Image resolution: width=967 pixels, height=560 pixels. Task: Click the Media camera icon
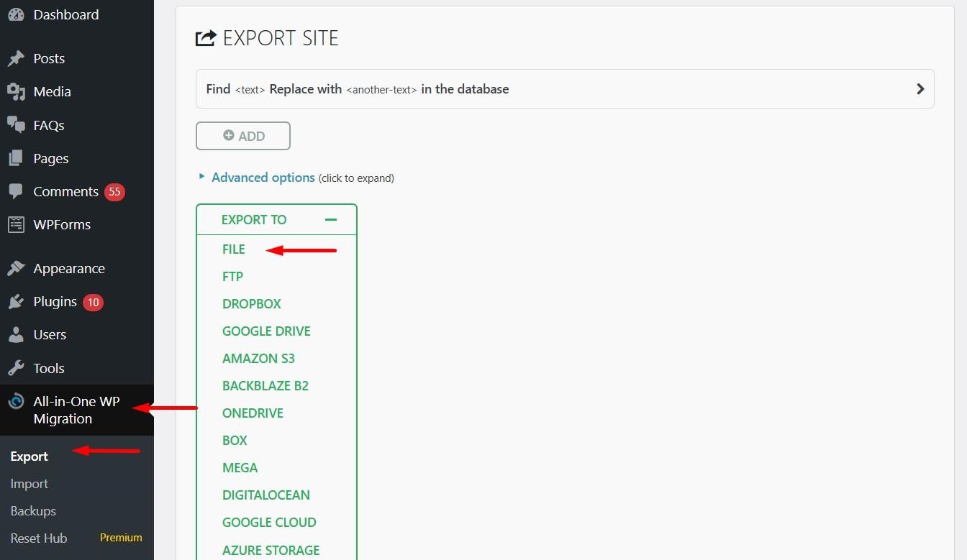(16, 92)
